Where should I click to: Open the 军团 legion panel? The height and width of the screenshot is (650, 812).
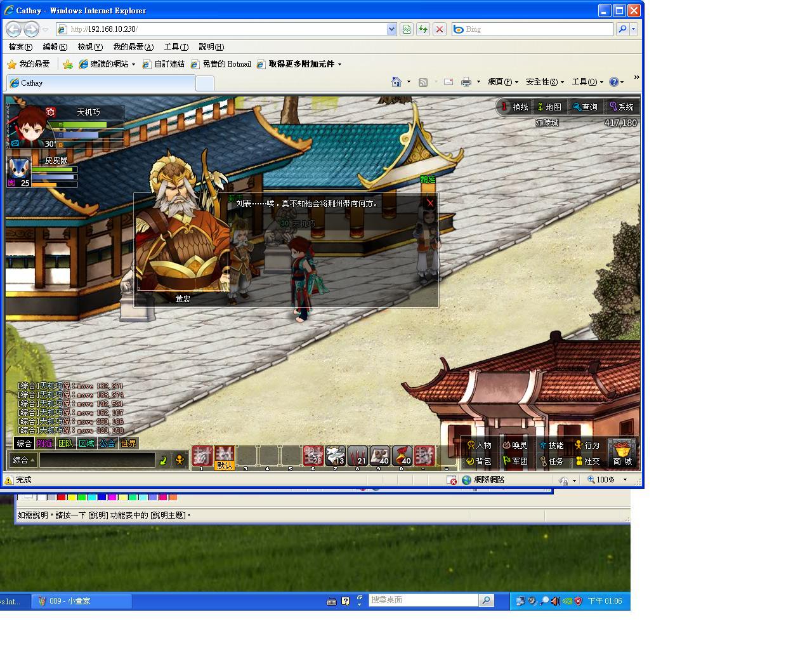515,461
